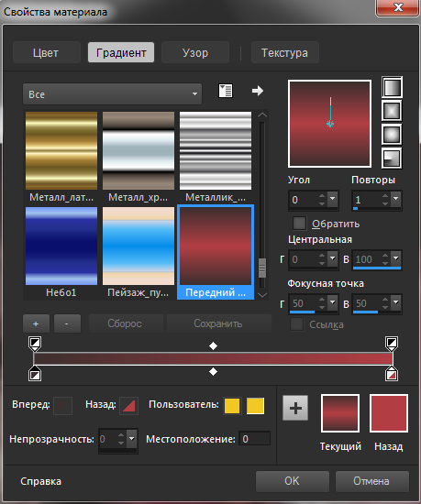The height and width of the screenshot is (504, 421).
Task: Click the gradient list scrollbar thumb
Action: coord(262,268)
